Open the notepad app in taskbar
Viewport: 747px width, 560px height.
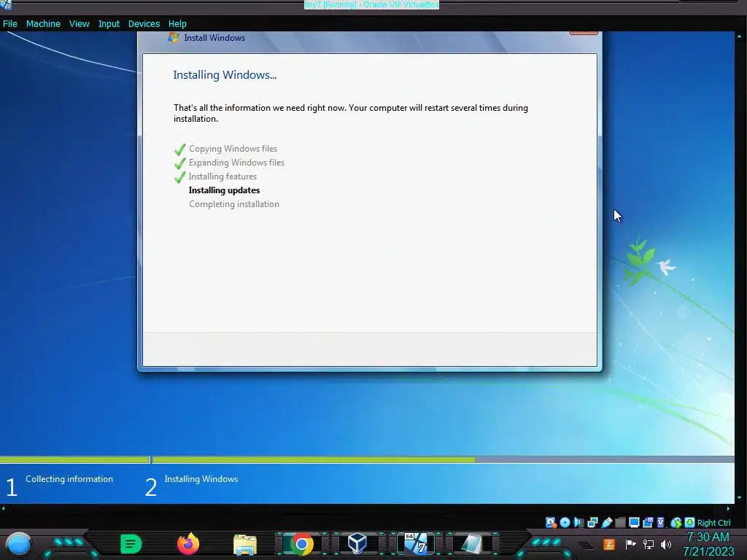pyautogui.click(x=472, y=544)
